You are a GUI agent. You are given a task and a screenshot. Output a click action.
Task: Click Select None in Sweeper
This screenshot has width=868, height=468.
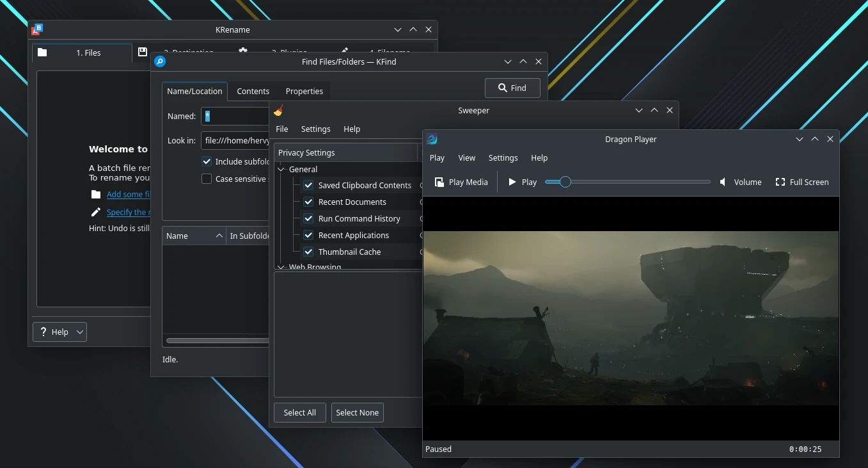coord(358,412)
